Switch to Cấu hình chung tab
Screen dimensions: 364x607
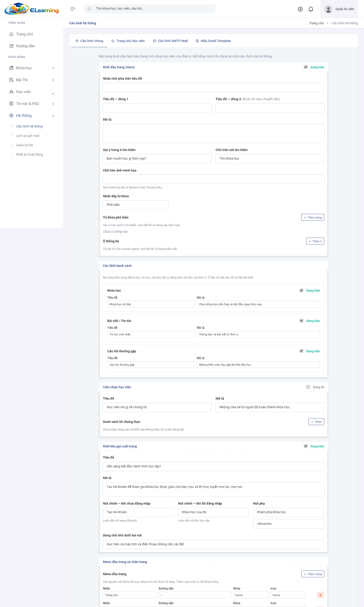[89, 41]
